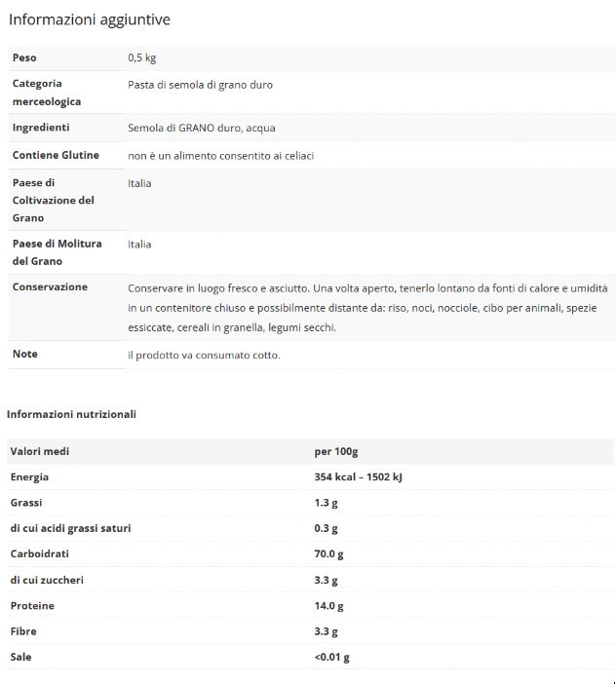
Task: Click the 'per 100g' column header
Action: coord(336,452)
